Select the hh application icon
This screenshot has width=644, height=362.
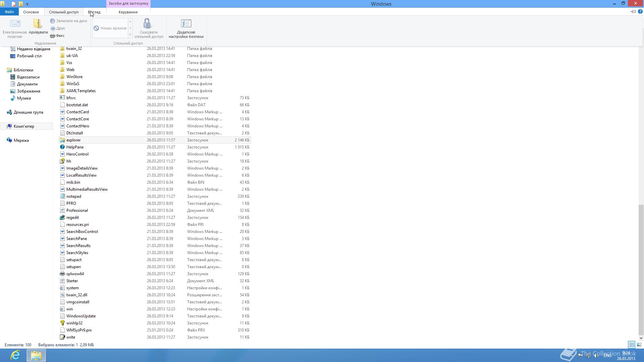62,161
